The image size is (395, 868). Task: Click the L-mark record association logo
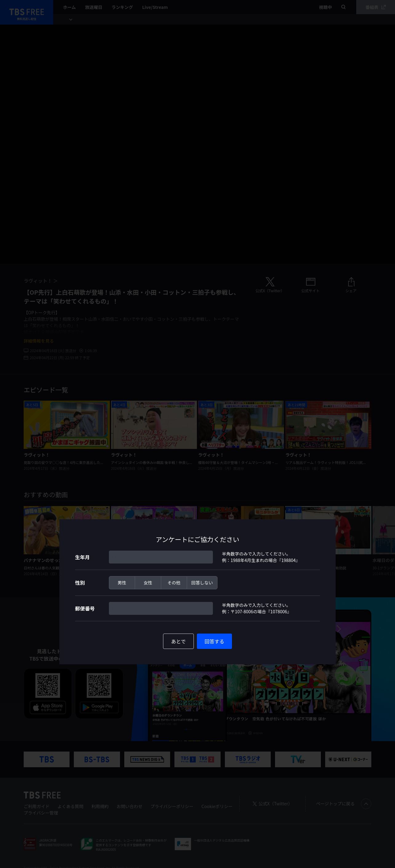[x=87, y=844]
